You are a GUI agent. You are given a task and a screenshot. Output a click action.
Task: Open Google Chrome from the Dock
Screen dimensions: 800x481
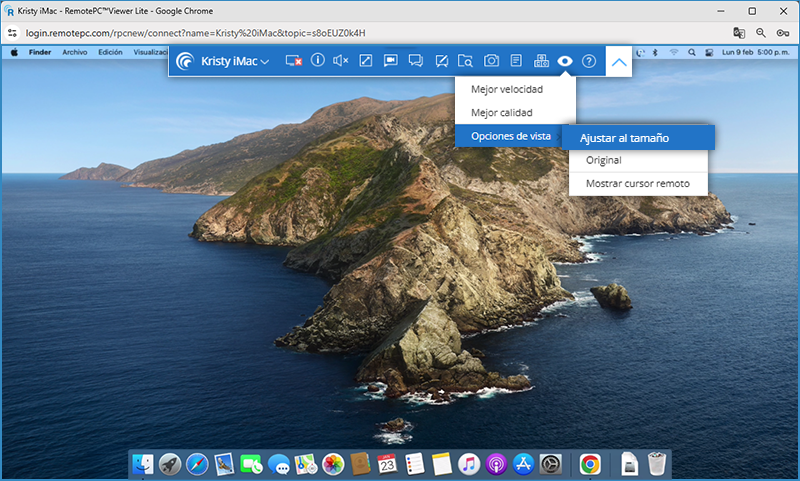tap(590, 464)
